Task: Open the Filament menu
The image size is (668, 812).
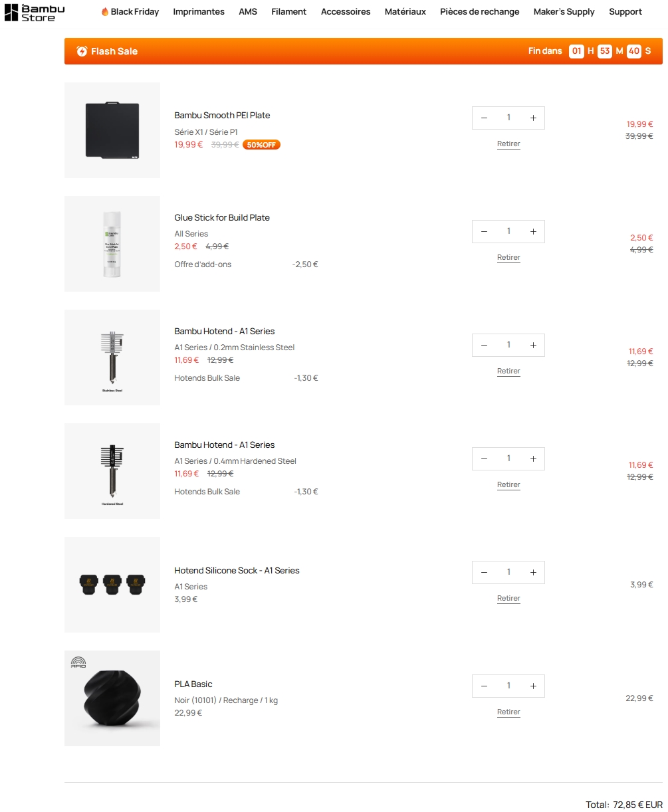Action: pos(288,12)
